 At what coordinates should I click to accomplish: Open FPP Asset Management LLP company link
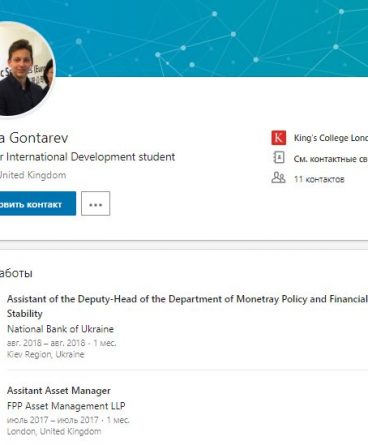[x=66, y=406]
